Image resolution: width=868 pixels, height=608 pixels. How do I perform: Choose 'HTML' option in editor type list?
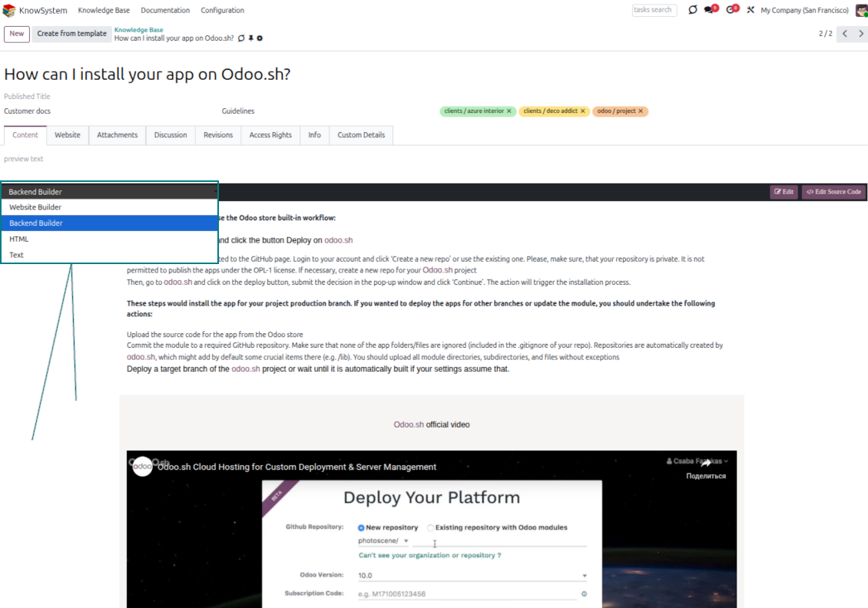click(19, 239)
